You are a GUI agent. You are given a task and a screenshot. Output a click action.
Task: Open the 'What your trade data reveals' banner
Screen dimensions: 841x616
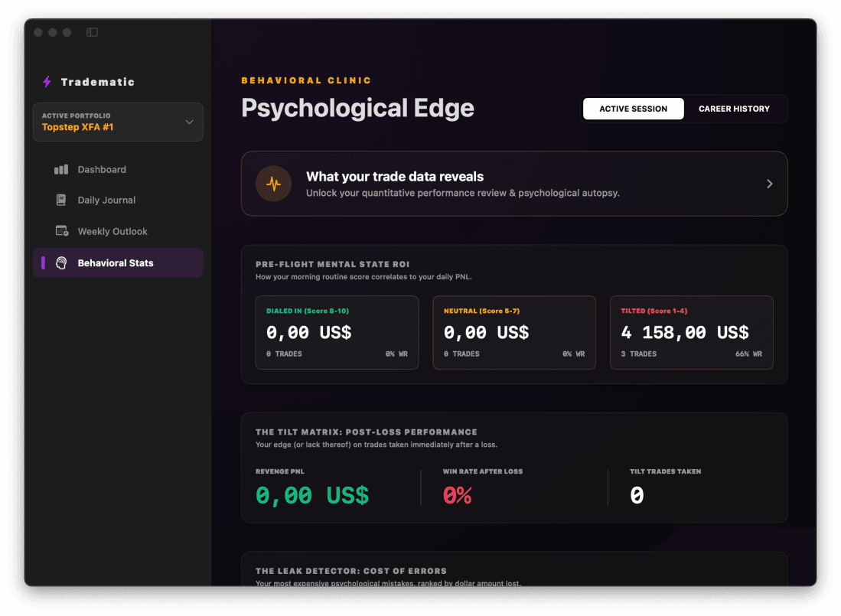pos(514,184)
